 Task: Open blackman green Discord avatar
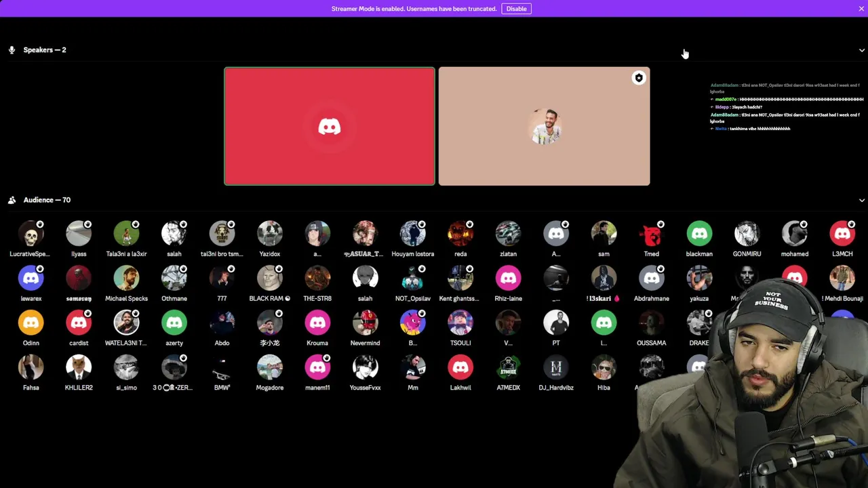699,234
